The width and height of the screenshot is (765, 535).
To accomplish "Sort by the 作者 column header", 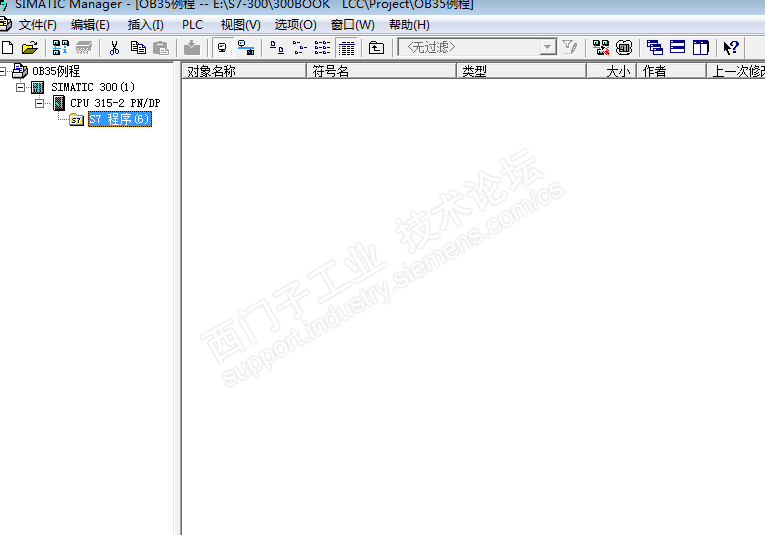I will pos(671,71).
